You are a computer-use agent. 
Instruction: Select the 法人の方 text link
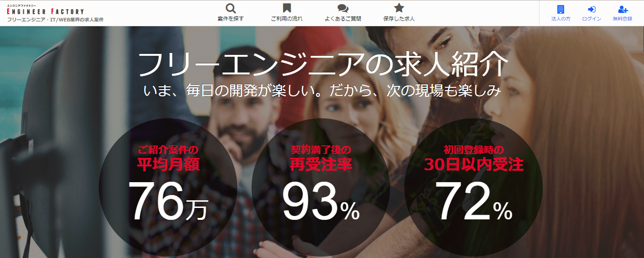560,19
